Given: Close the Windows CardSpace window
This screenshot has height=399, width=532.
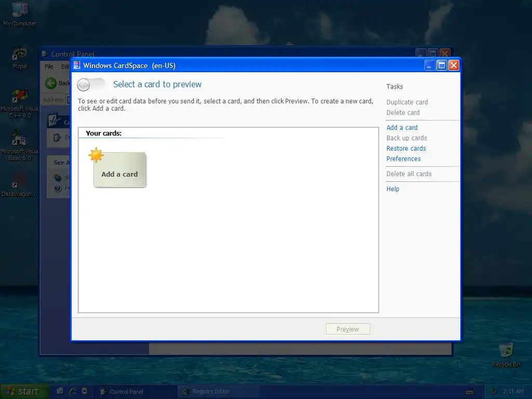Looking at the screenshot, I should pos(454,65).
